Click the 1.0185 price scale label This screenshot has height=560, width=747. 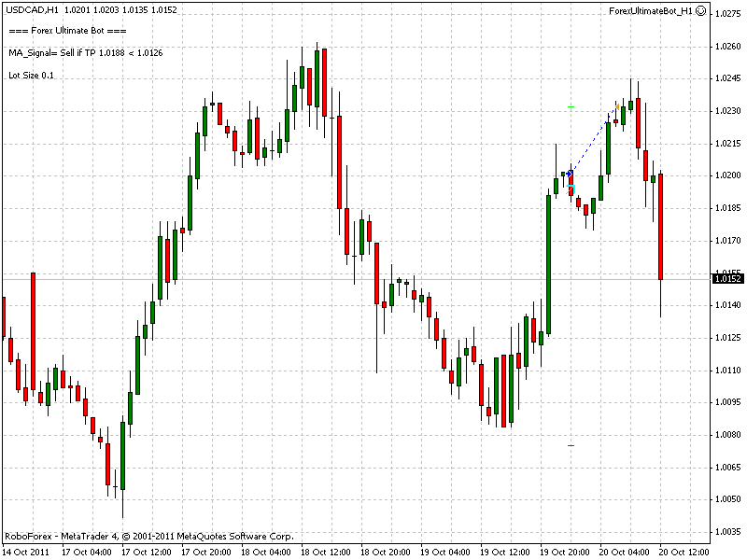728,207
